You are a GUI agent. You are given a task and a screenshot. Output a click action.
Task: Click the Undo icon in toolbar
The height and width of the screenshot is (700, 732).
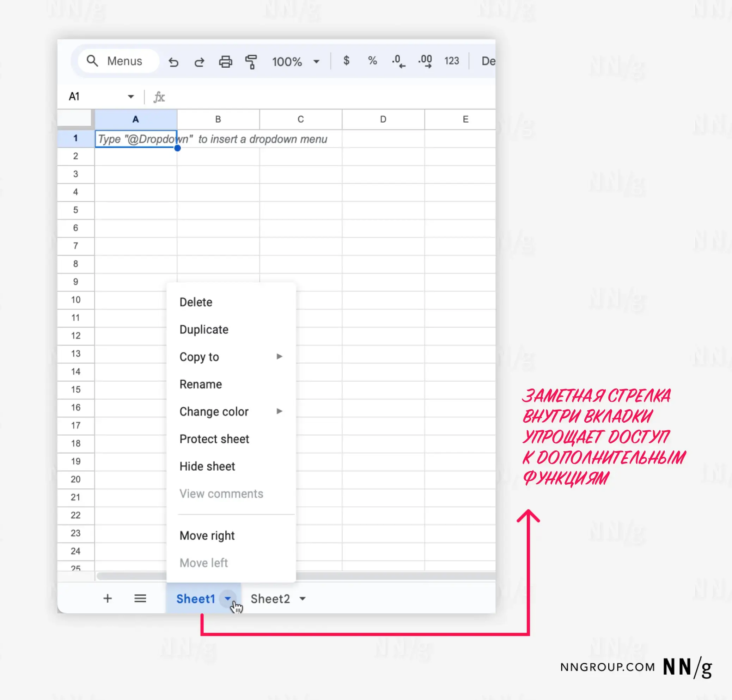click(x=173, y=62)
